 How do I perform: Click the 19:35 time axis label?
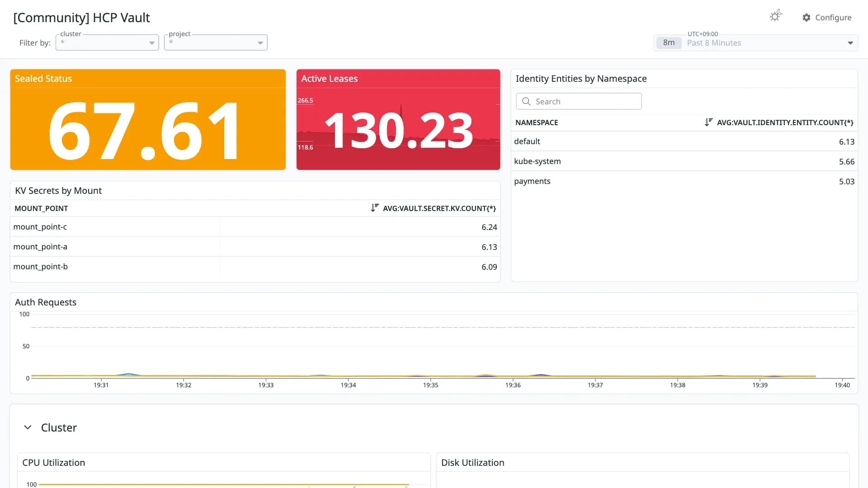point(430,385)
